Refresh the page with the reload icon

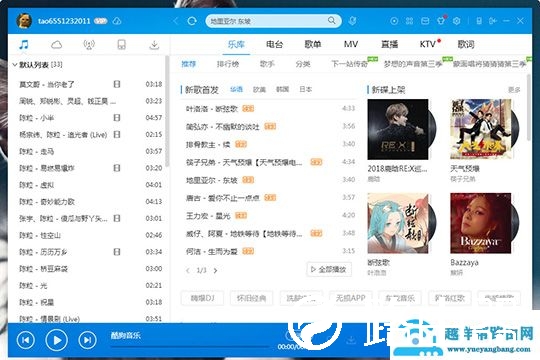[x=192, y=21]
